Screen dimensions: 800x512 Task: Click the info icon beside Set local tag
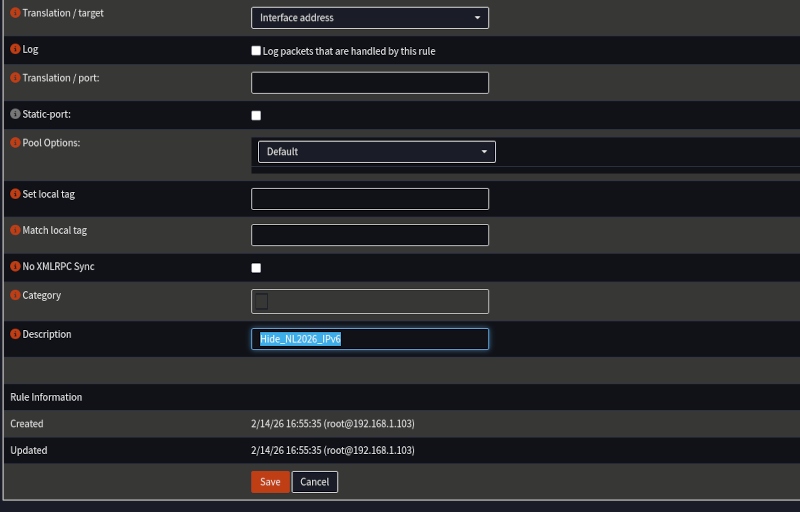coord(15,194)
